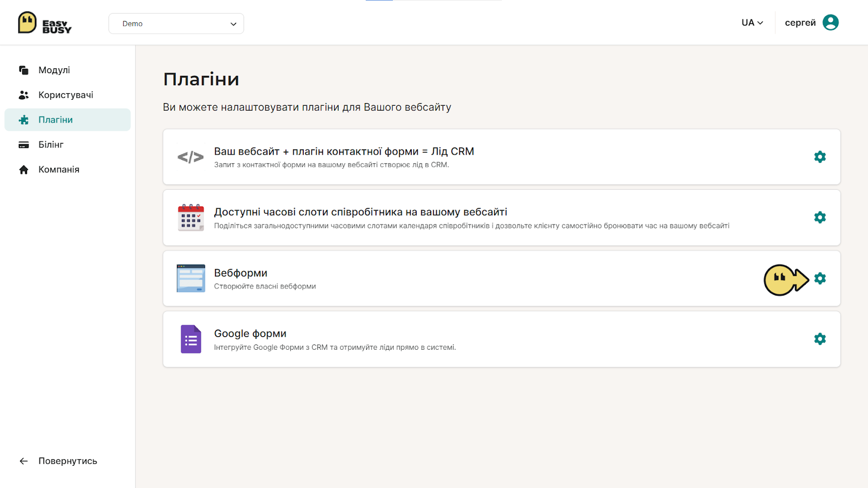
Task: Click the code brackets plugin icon
Action: 190,157
